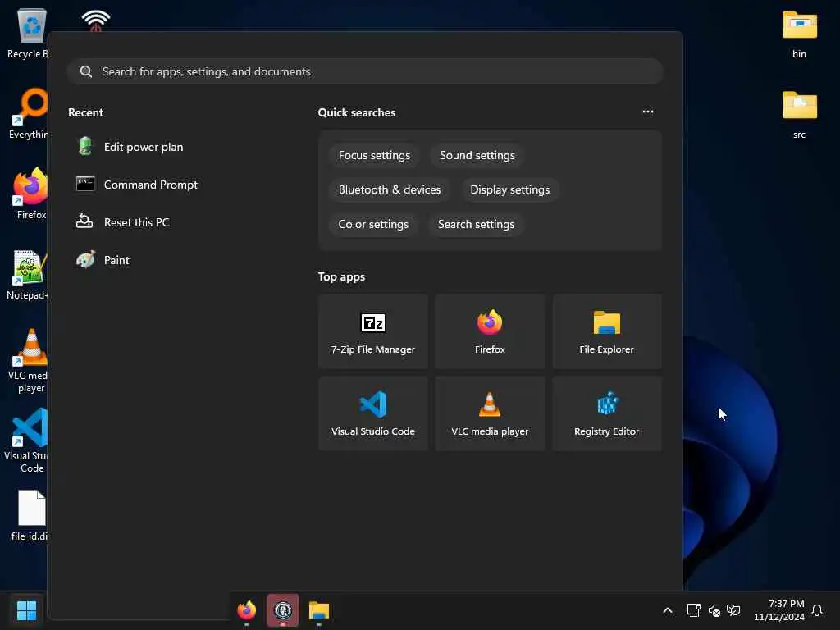Open 7-Zip File Manager from Top apps

373,331
